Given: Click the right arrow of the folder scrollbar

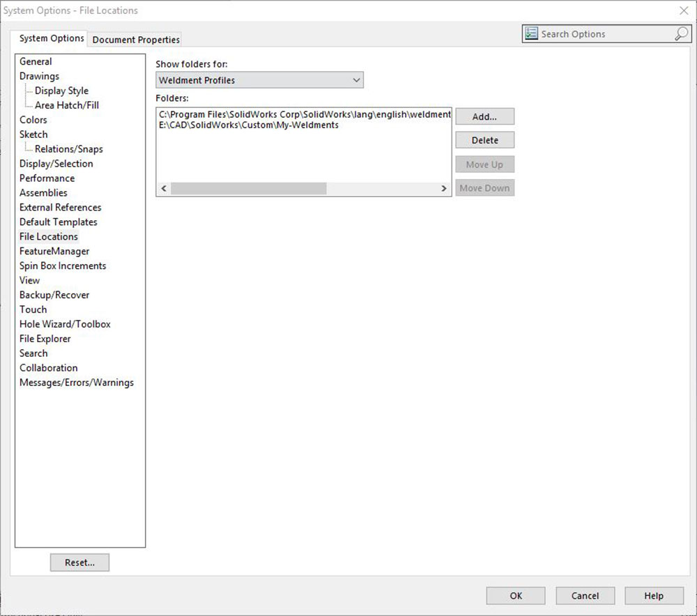Looking at the screenshot, I should click(443, 189).
